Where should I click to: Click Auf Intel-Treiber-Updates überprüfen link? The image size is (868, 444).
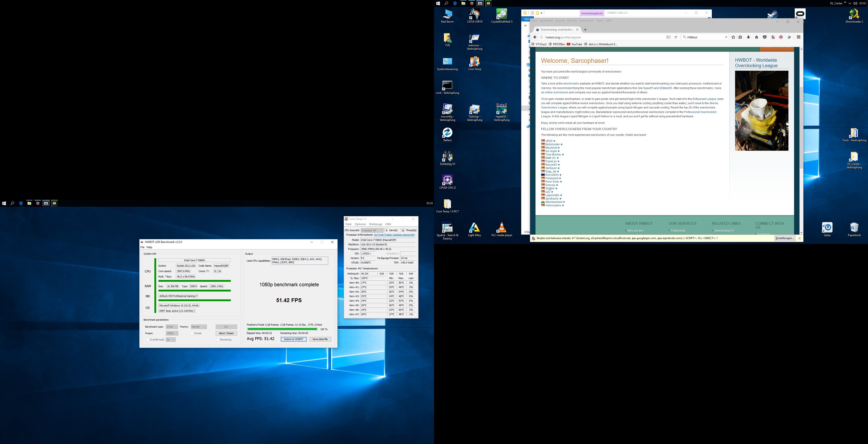pyautogui.click(x=395, y=235)
